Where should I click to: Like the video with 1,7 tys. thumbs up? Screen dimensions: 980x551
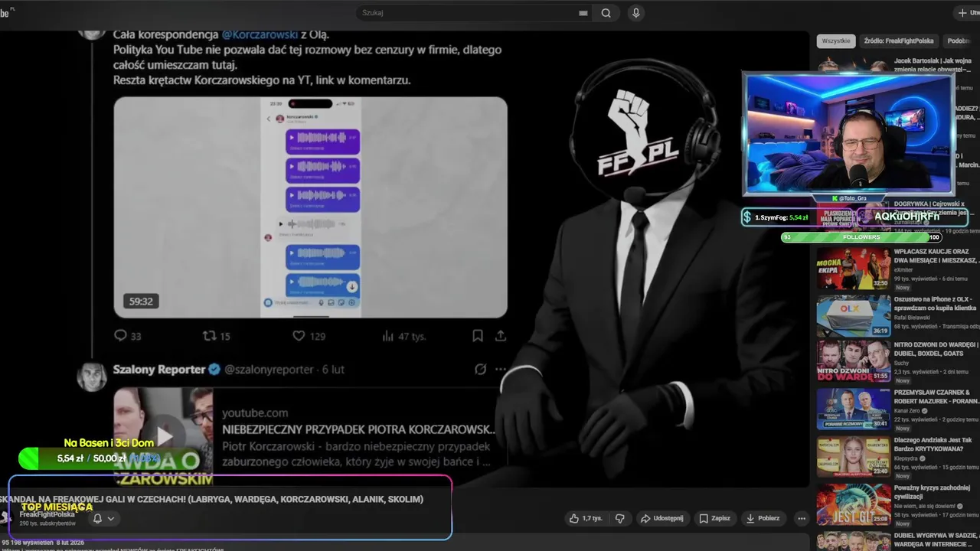[586, 518]
